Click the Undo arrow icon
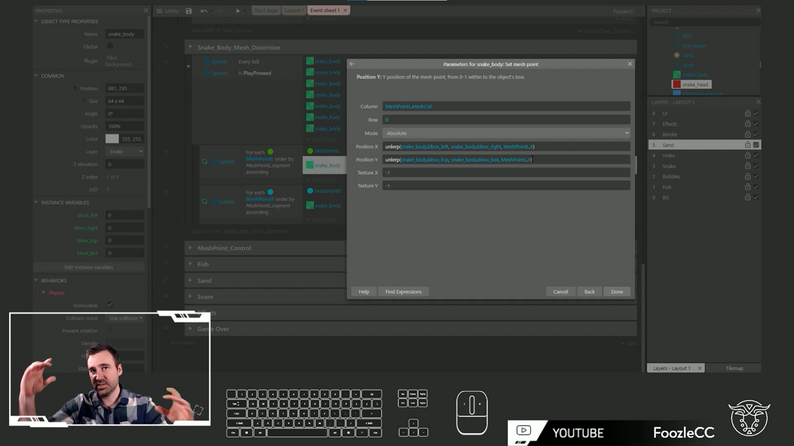This screenshot has height=446, width=794. [204, 11]
